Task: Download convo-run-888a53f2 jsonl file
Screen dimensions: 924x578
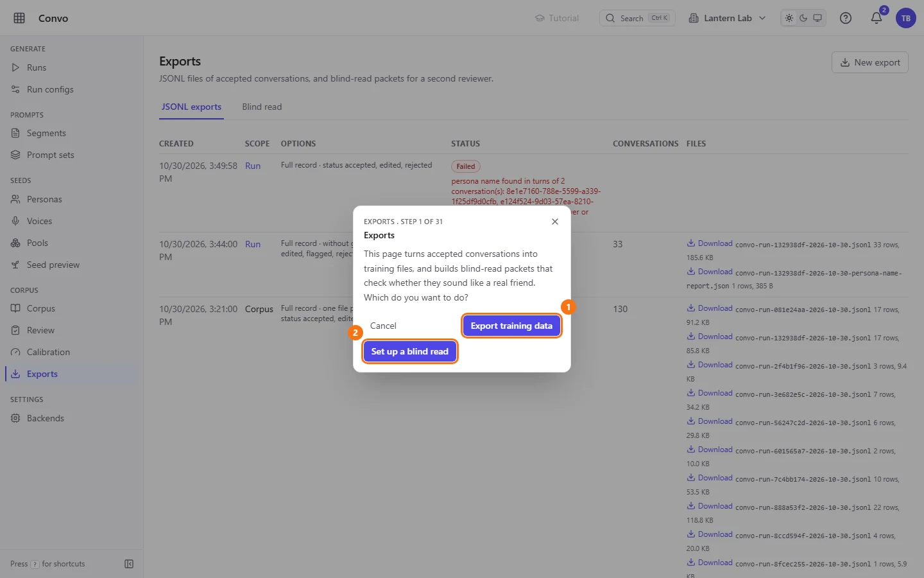Action: [710, 506]
